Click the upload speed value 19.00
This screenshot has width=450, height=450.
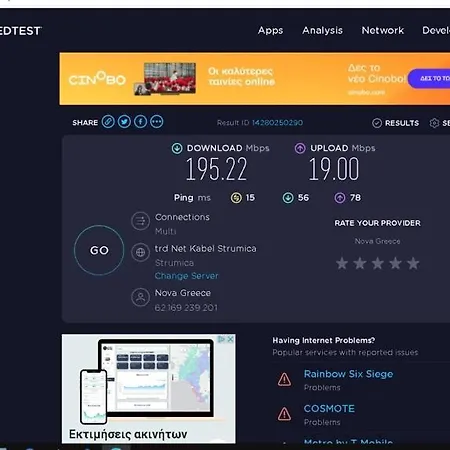coord(334,170)
